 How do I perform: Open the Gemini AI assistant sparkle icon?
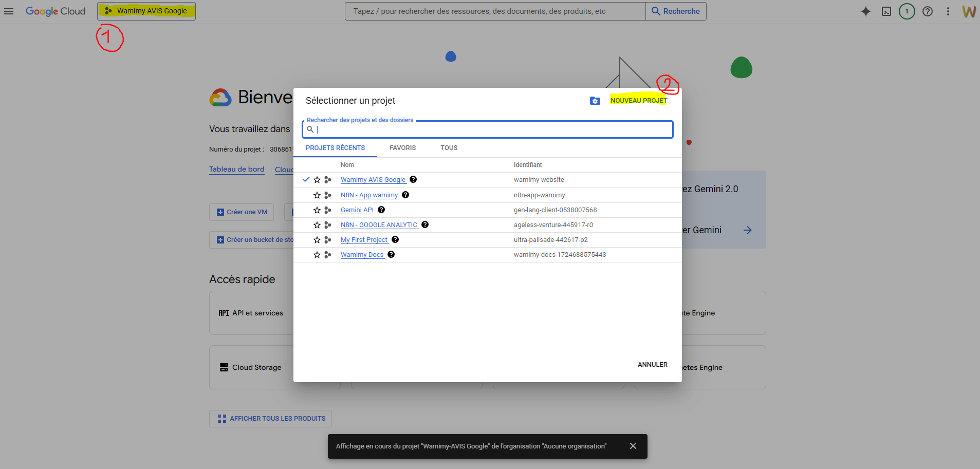pos(866,11)
